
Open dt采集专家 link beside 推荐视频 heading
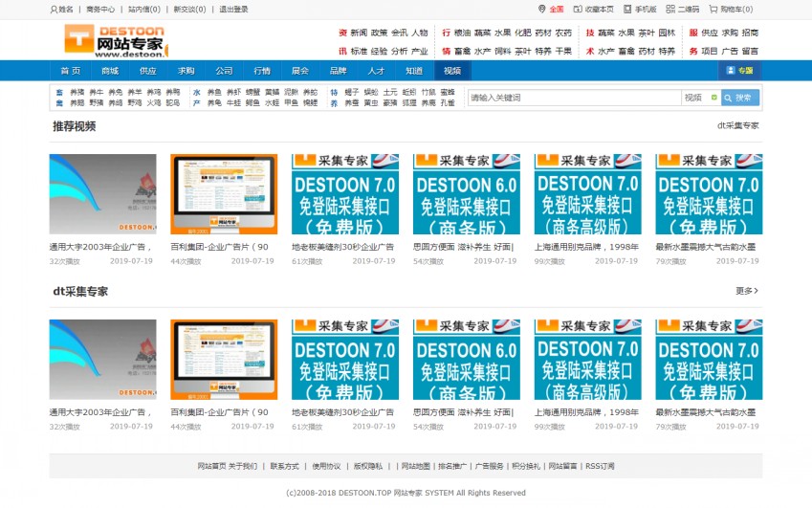738,125
